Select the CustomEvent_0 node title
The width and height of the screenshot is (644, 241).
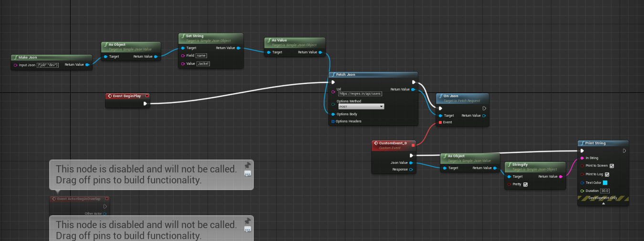click(393, 143)
